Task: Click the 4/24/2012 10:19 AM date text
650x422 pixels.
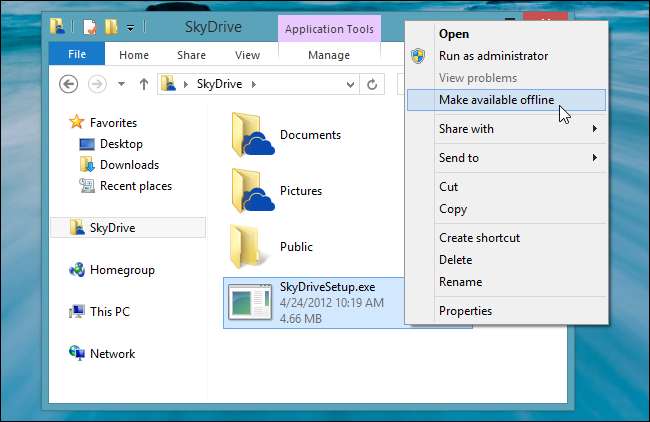Action: (332, 303)
